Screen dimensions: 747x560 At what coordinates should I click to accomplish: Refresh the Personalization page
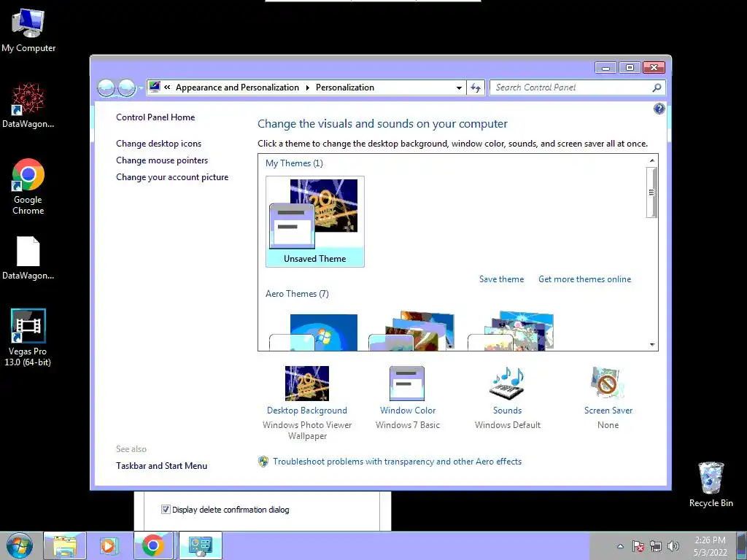476,87
